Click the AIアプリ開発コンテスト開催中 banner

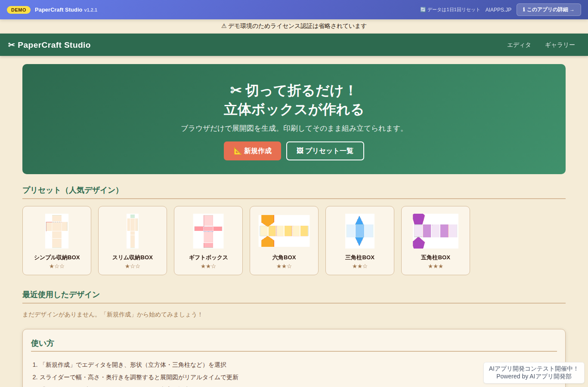point(534,372)
